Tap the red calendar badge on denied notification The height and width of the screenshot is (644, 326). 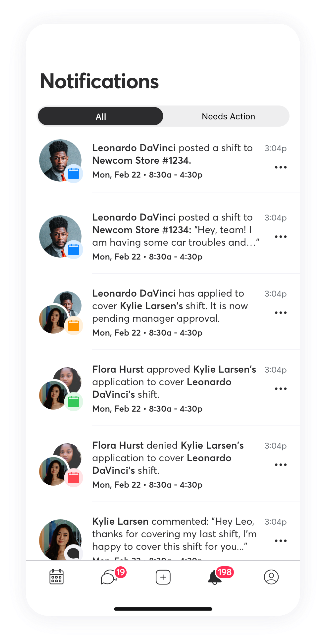click(74, 478)
